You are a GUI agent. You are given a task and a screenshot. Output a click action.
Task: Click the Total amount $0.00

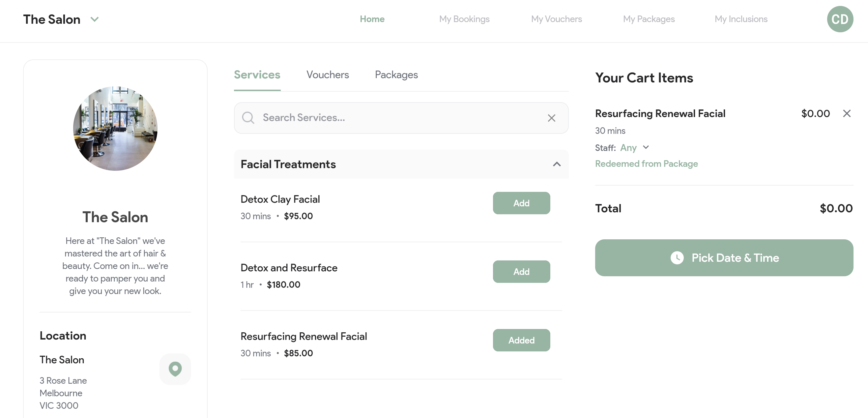coord(836,208)
